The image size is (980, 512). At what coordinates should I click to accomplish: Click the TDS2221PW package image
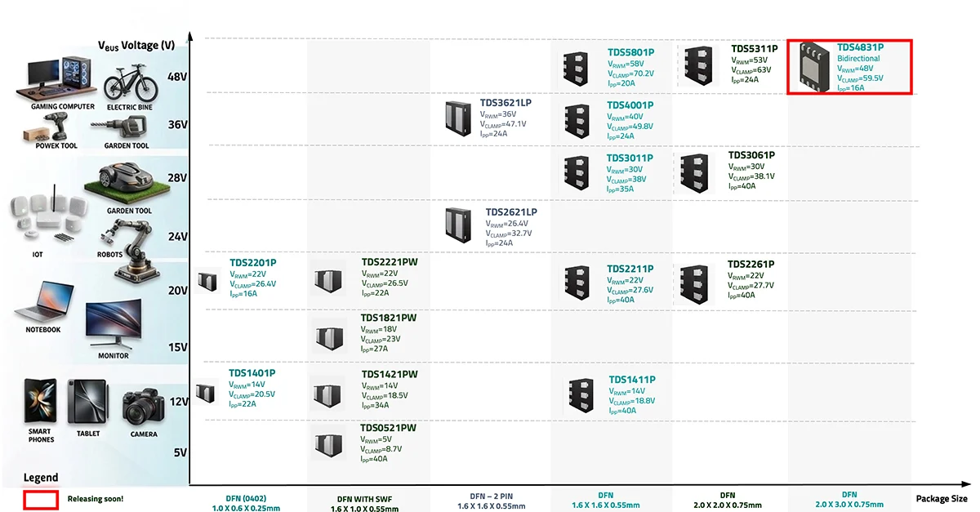coord(331,279)
